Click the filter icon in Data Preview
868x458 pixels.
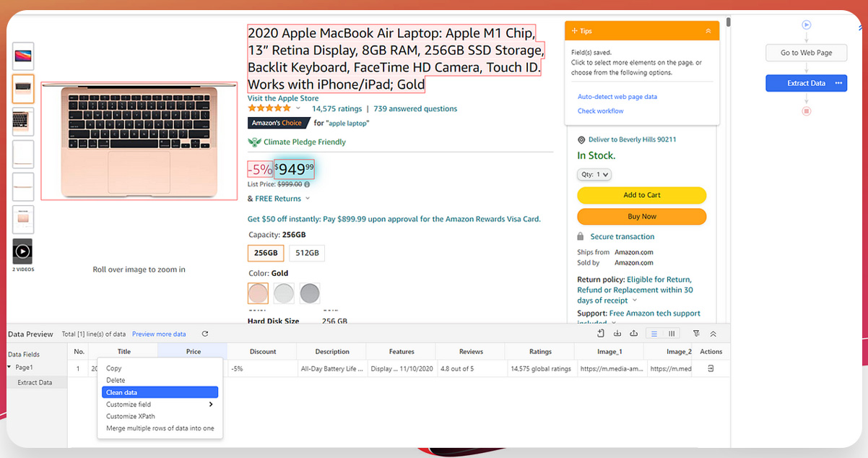pos(696,334)
